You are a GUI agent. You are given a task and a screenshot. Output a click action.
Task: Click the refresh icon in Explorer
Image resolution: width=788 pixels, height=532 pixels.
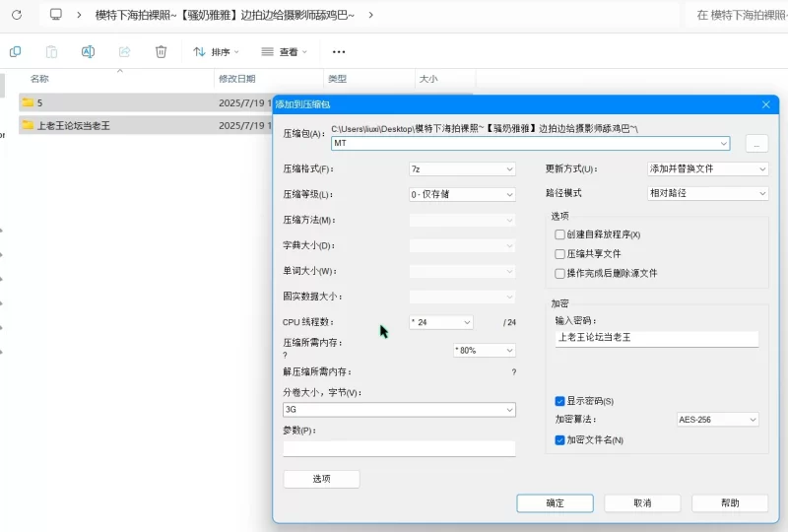pyautogui.click(x=17, y=15)
